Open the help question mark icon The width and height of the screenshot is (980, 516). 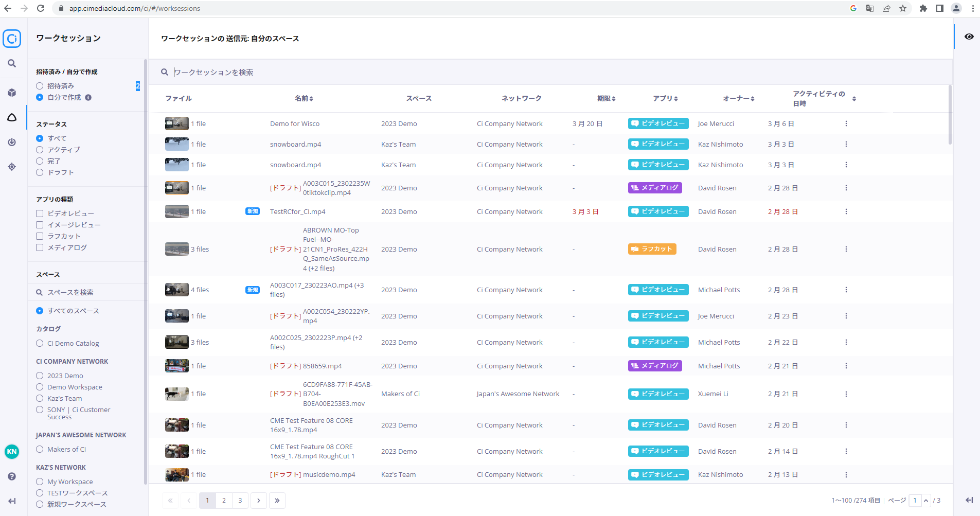[x=12, y=476]
